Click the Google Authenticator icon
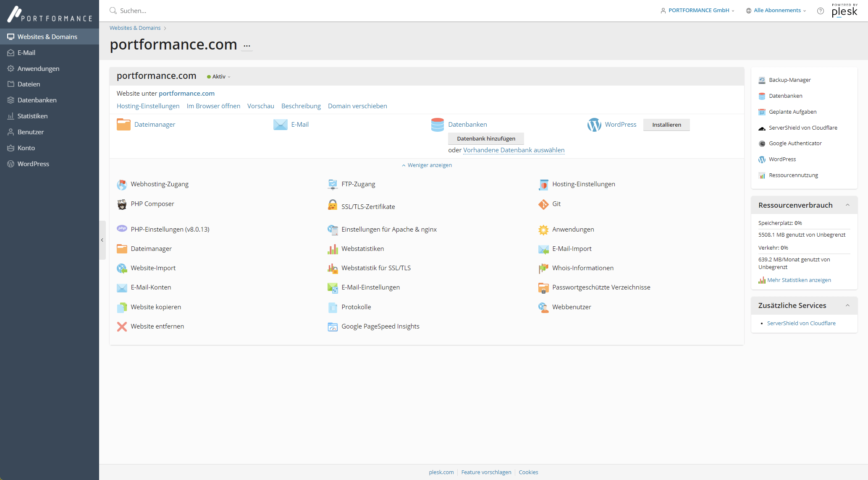This screenshot has height=480, width=868. tap(762, 143)
